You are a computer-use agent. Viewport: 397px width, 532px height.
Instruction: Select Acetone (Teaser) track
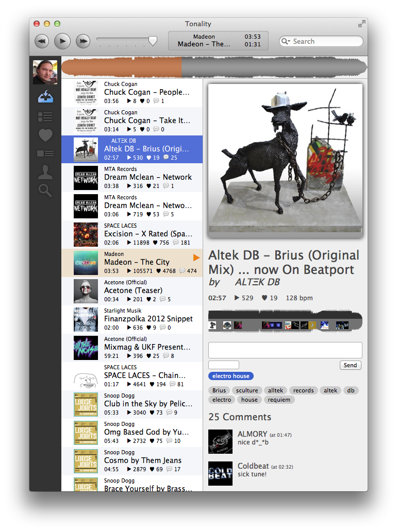click(x=132, y=291)
